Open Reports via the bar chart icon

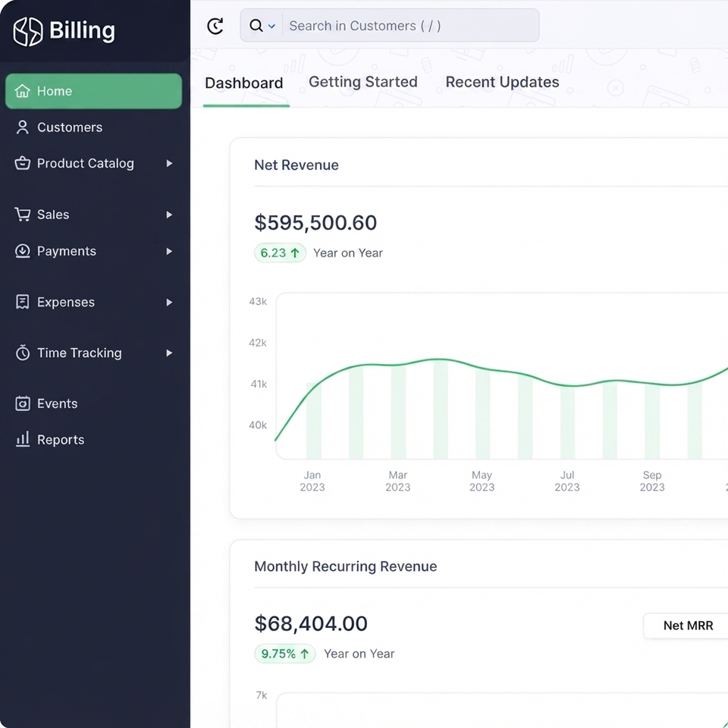22,439
